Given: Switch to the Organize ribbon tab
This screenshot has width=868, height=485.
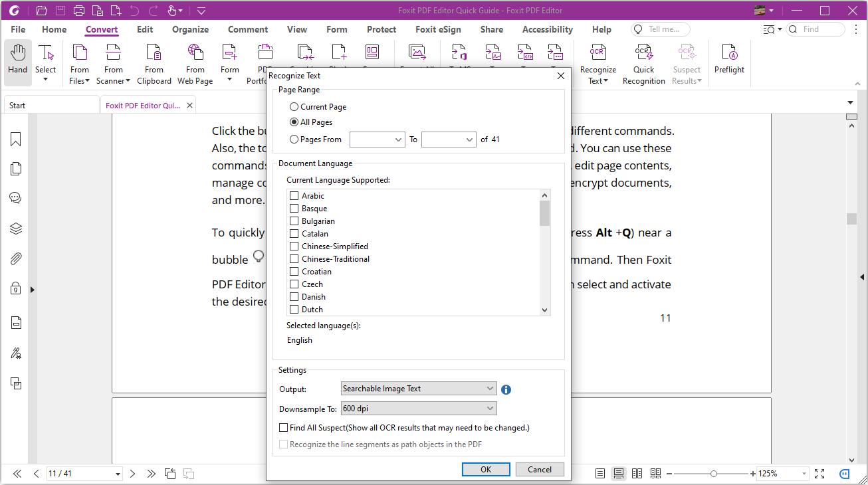Looking at the screenshot, I should pos(190,29).
